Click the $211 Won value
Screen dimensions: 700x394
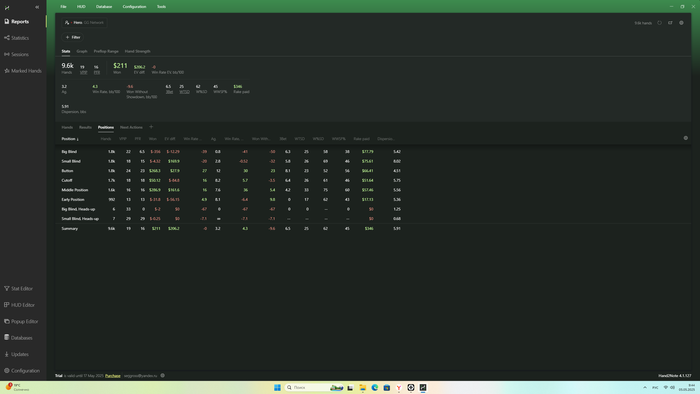pos(120,66)
